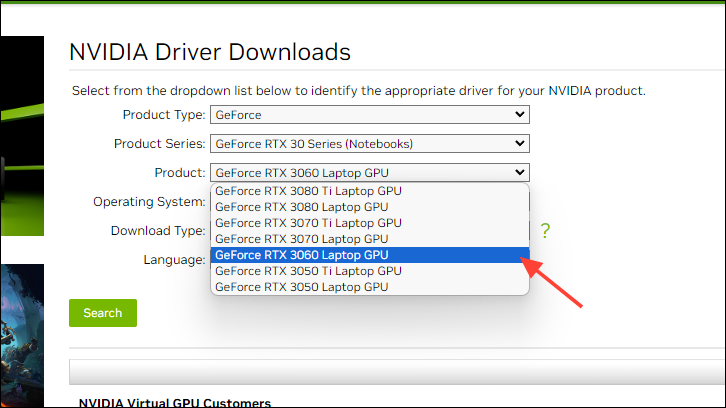Image resolution: width=726 pixels, height=408 pixels.
Task: Click the green question mark help icon
Action: pyautogui.click(x=545, y=230)
